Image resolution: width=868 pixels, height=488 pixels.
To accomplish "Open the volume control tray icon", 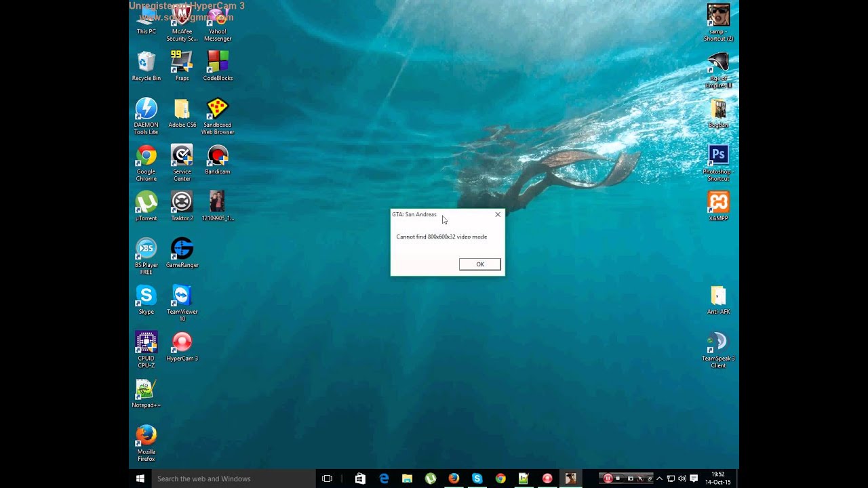I will (682, 479).
